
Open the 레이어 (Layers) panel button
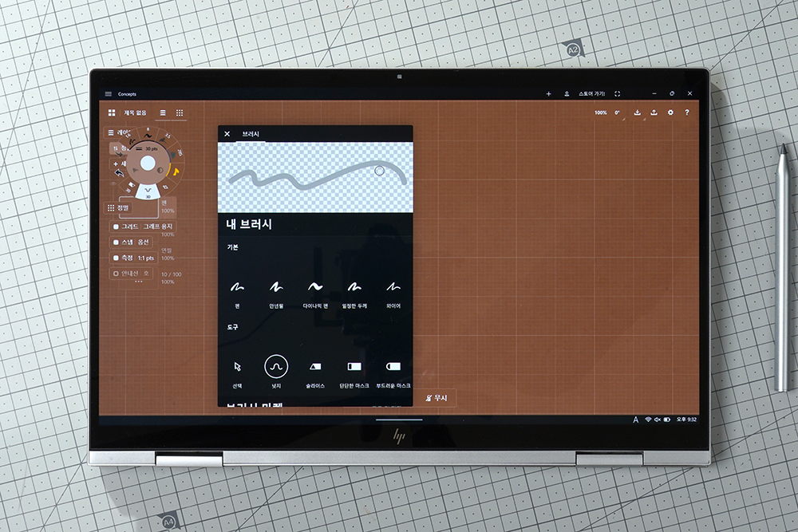coord(117,132)
